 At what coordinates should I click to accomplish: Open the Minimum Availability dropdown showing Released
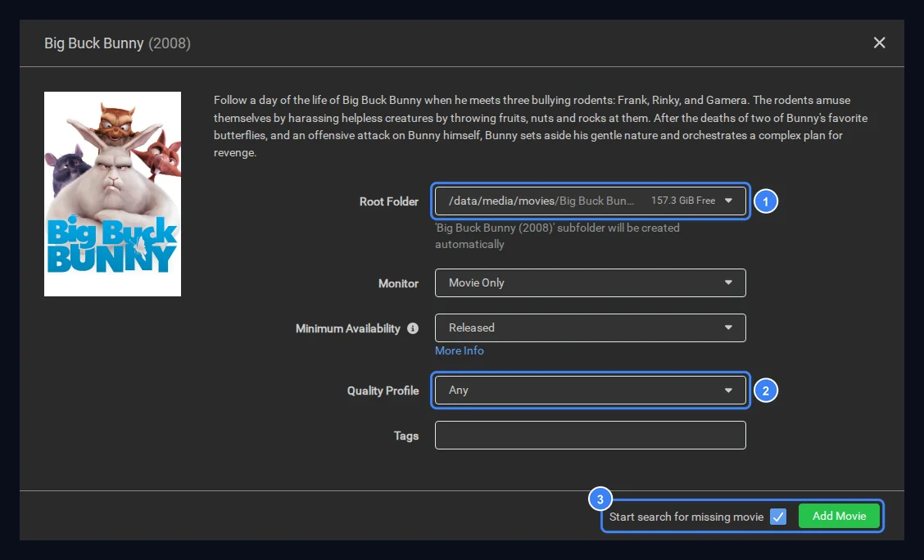click(590, 328)
